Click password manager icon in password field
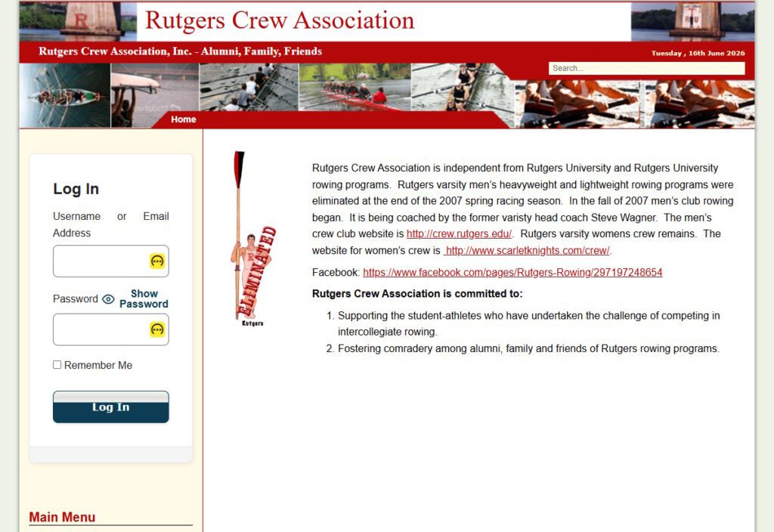 click(157, 329)
